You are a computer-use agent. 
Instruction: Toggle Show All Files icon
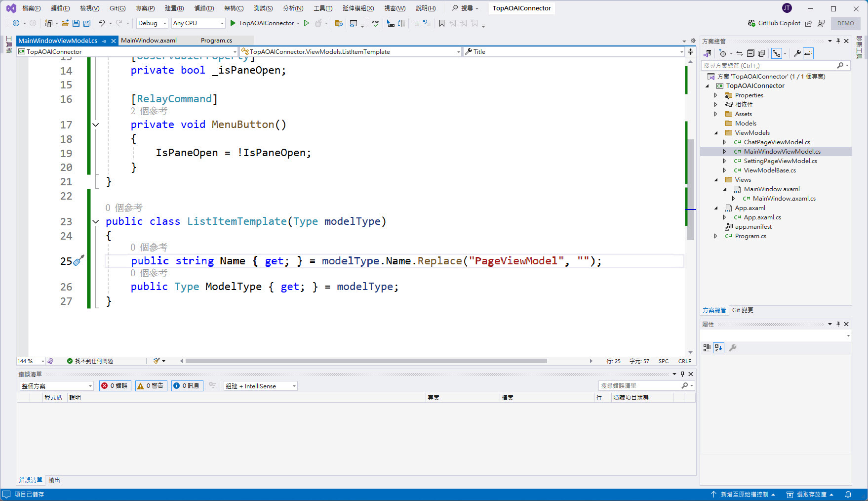(761, 53)
